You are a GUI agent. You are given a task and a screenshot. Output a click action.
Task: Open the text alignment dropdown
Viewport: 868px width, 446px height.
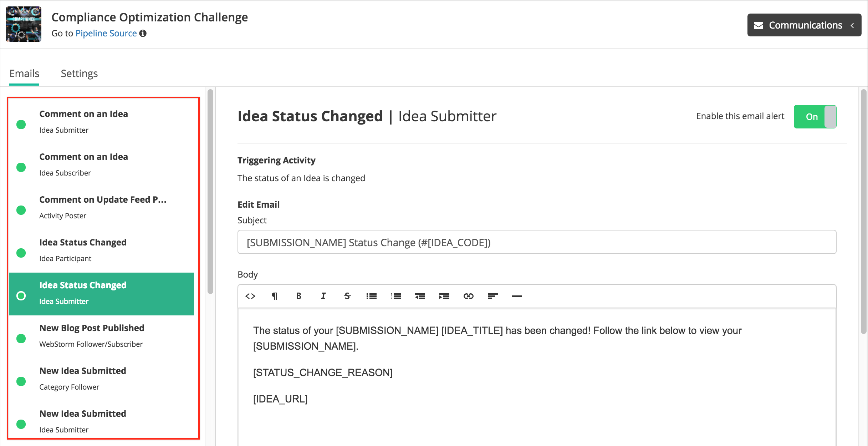pyautogui.click(x=492, y=296)
